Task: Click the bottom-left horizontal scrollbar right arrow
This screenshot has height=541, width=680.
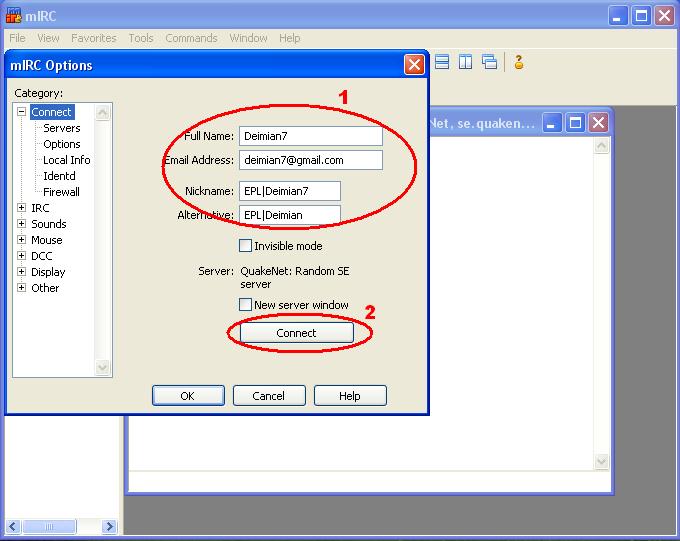Action: coord(109,527)
